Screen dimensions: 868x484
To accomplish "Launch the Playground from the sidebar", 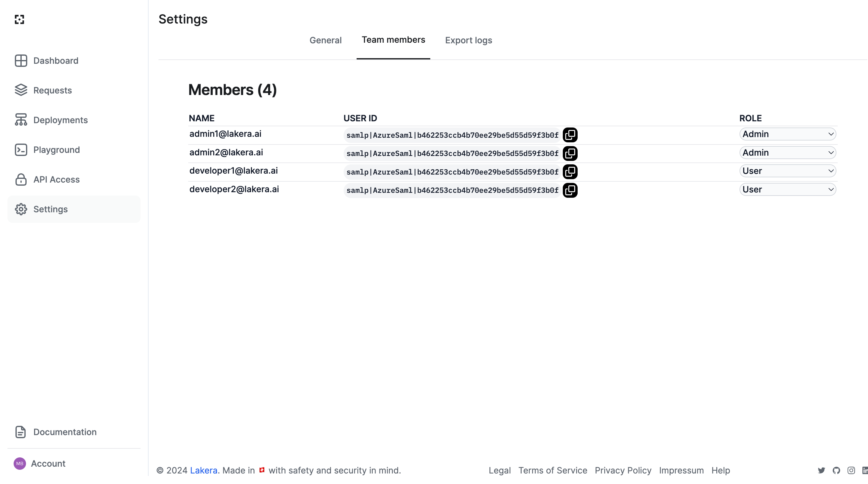I will pyautogui.click(x=56, y=149).
